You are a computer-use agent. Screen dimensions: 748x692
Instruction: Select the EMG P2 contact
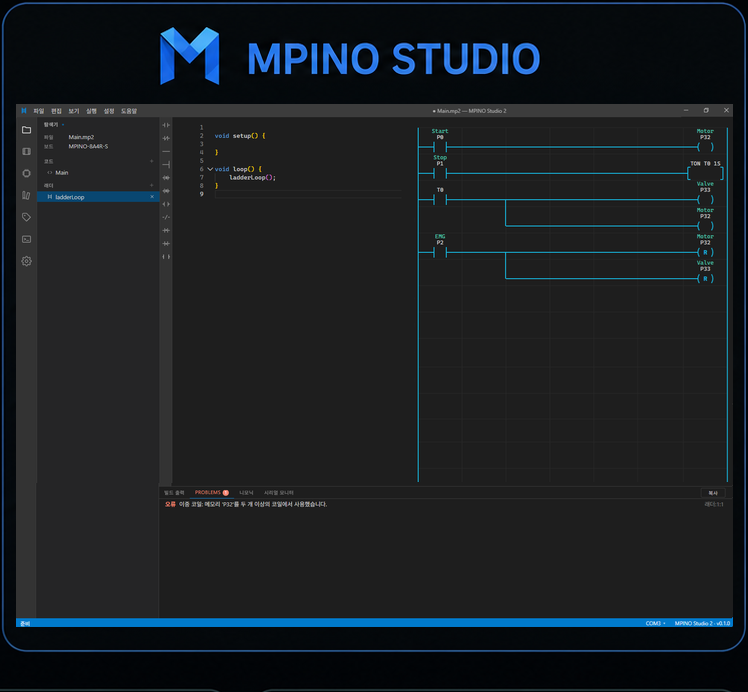pos(440,252)
